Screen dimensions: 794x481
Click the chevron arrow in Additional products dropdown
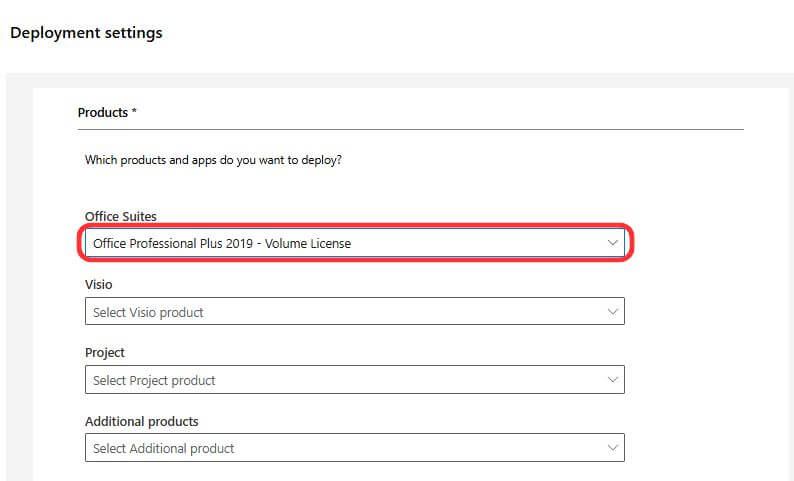tap(613, 448)
